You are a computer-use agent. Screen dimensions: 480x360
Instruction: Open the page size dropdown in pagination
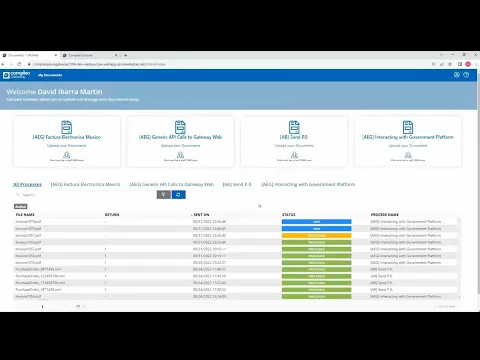[80, 306]
